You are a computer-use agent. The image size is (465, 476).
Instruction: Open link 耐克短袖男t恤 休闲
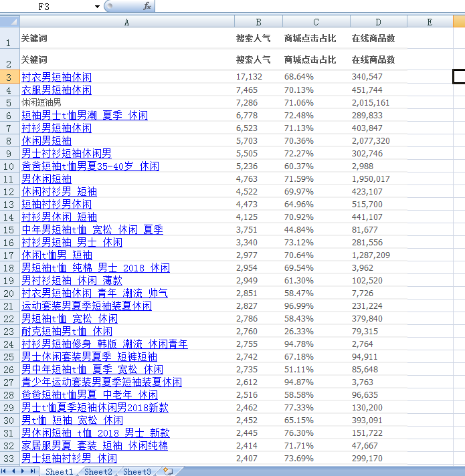point(67,332)
